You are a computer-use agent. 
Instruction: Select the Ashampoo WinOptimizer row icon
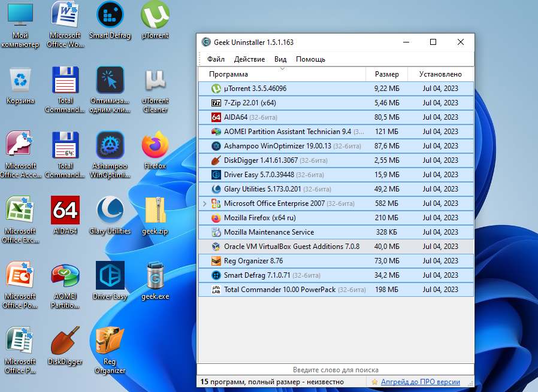click(216, 146)
